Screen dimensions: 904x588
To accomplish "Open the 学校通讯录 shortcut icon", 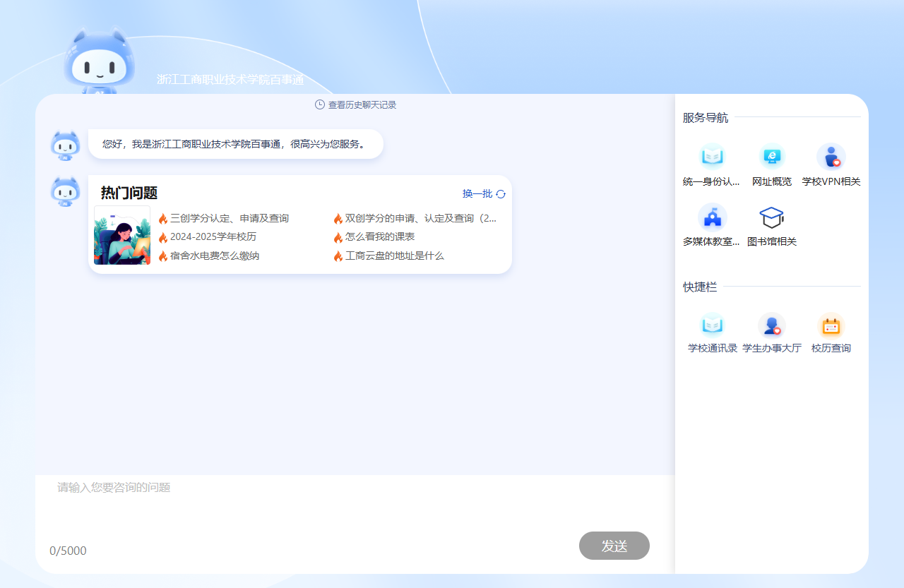I will click(x=712, y=325).
